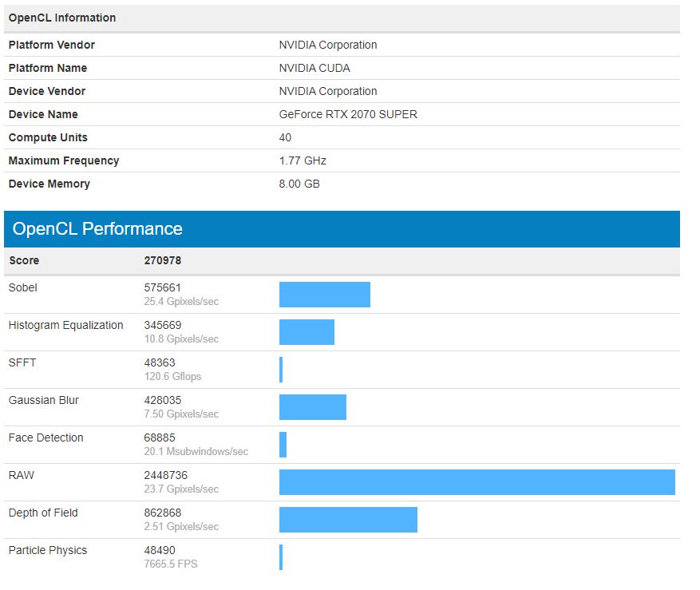Click the 120.6 Gflops value
The height and width of the screenshot is (590, 700).
[x=172, y=377]
